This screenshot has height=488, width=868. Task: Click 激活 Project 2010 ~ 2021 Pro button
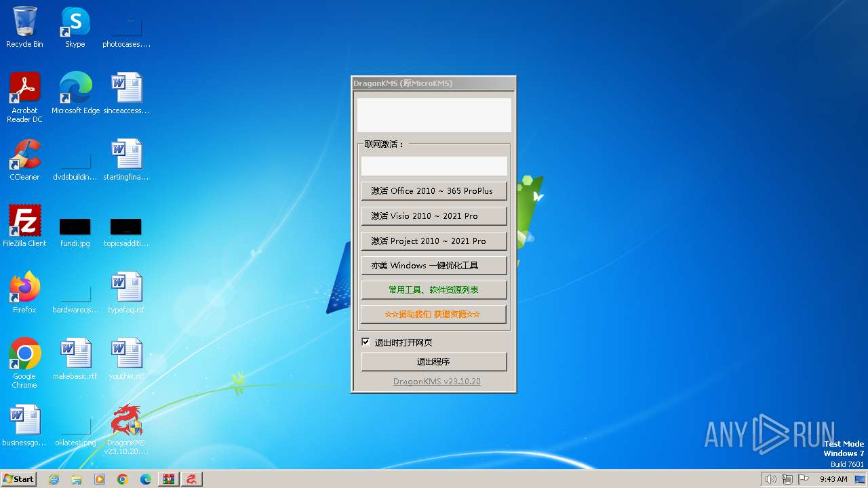coord(434,241)
